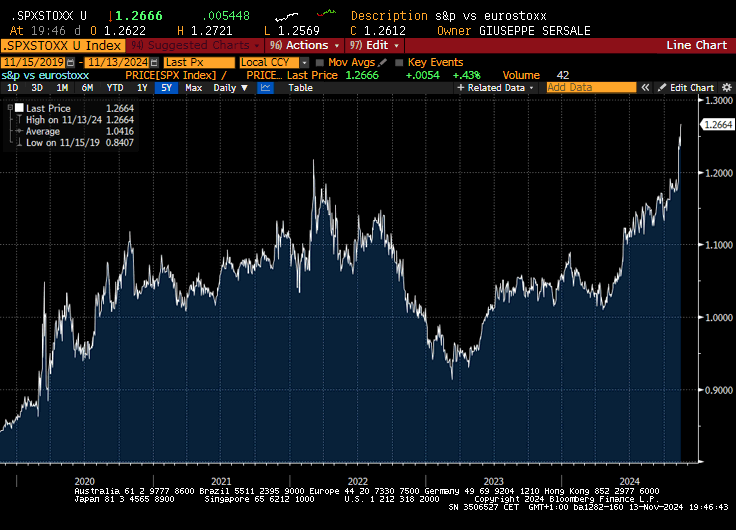Click the 2022 x-axis year label

357,481
